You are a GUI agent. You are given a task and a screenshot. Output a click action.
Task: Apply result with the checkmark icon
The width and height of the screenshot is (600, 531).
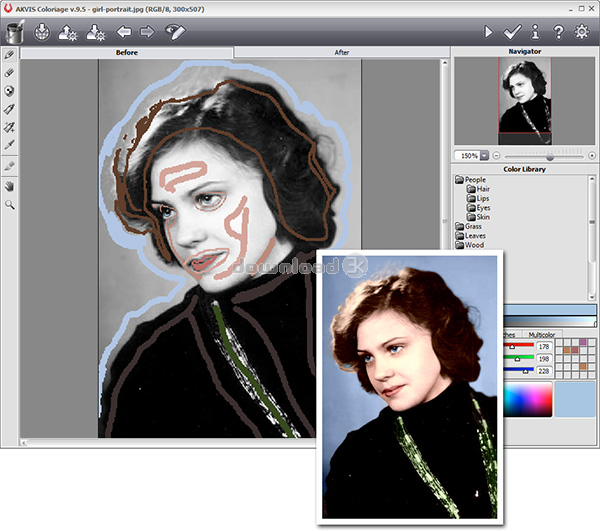point(513,32)
